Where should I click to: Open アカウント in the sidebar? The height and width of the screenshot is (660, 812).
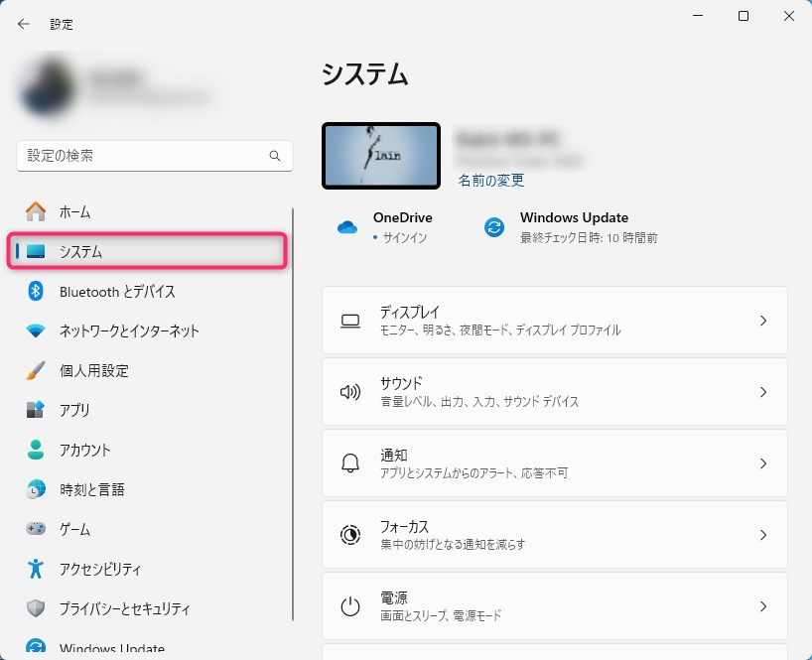(84, 450)
